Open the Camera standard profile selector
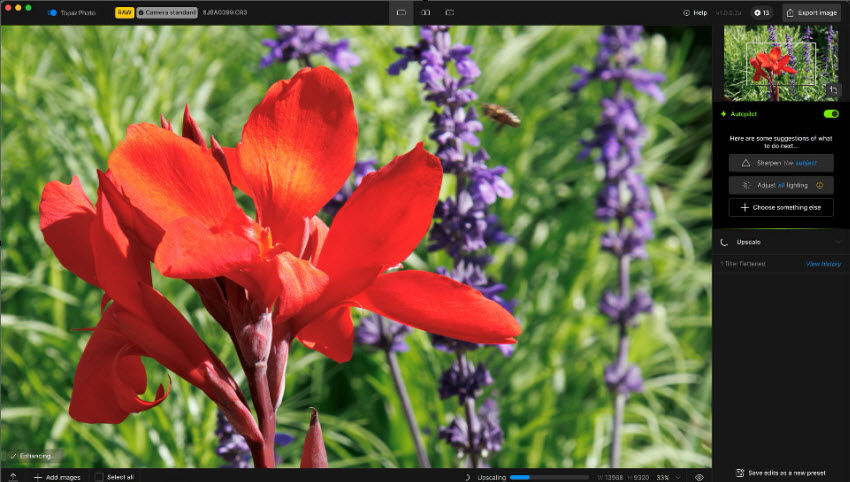Screen dimensions: 850x482 (x=167, y=12)
